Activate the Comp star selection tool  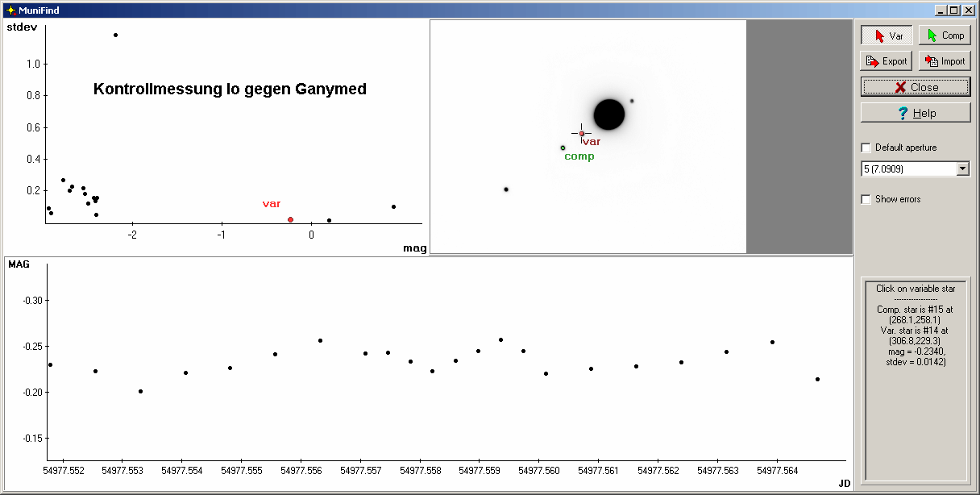coord(945,35)
